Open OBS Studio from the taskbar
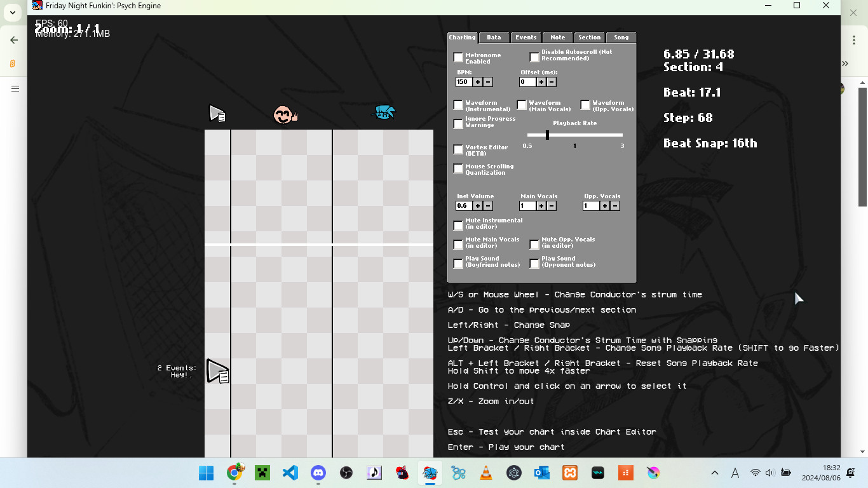The height and width of the screenshot is (488, 868). (x=346, y=473)
